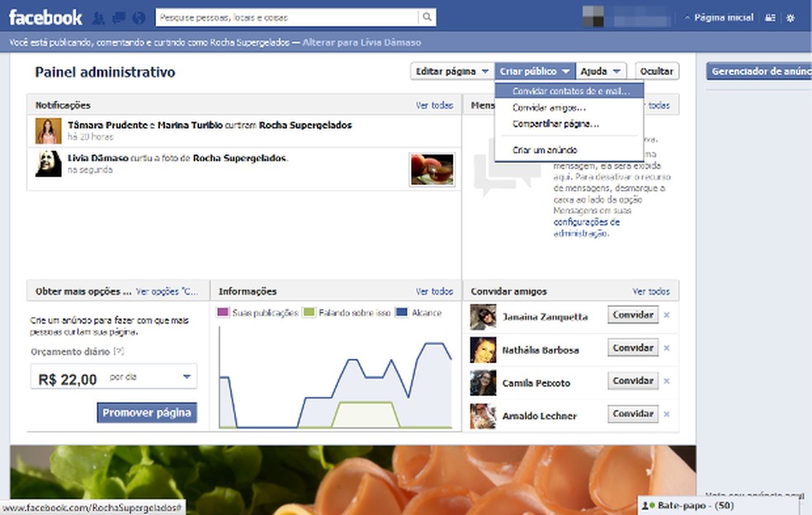Open the notifications globe icon
The image size is (812, 515).
tap(138, 17)
